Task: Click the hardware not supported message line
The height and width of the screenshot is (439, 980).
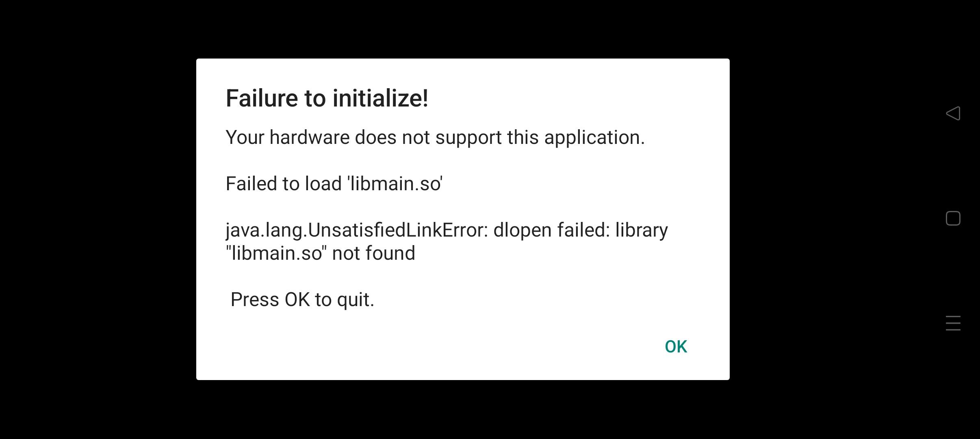Action: click(435, 137)
